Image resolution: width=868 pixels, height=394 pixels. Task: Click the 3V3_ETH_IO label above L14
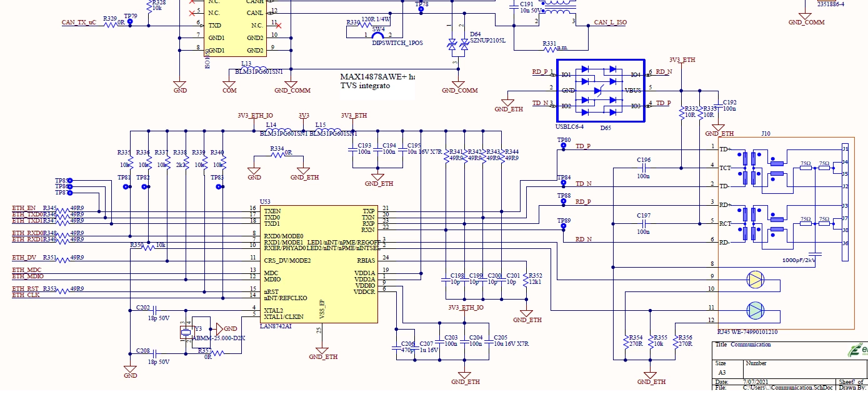(x=255, y=116)
